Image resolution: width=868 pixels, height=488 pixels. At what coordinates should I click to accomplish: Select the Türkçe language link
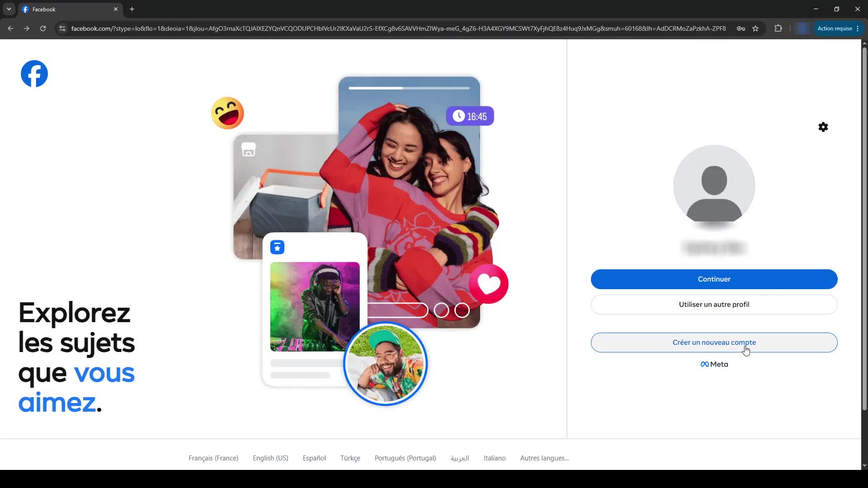click(350, 458)
